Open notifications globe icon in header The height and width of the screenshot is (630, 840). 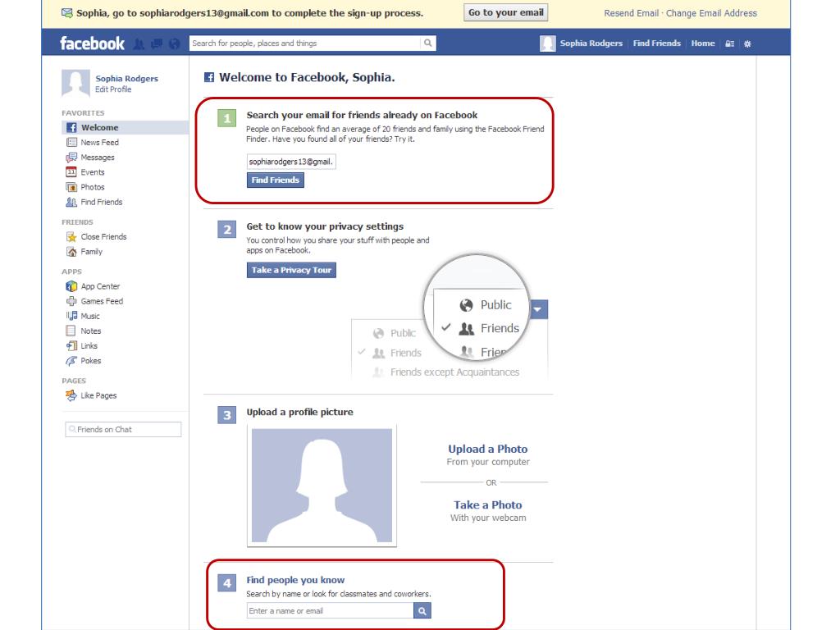tap(174, 44)
